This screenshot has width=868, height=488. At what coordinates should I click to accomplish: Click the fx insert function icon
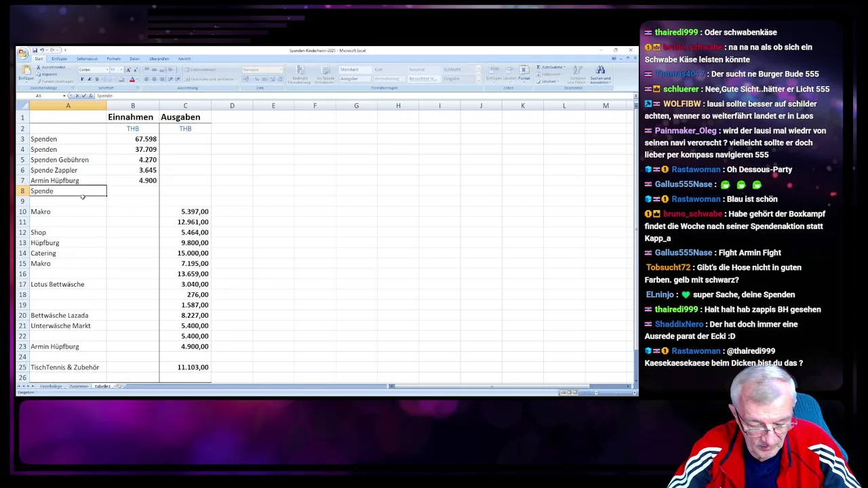point(91,96)
